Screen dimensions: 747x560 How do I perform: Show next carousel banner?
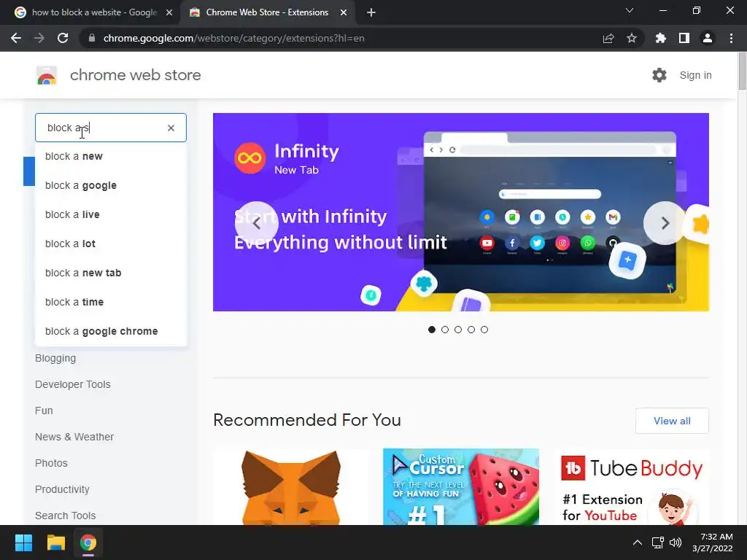665,223
